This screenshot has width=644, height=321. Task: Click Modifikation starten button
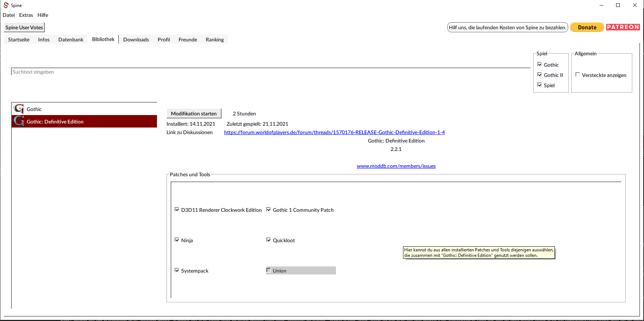194,114
